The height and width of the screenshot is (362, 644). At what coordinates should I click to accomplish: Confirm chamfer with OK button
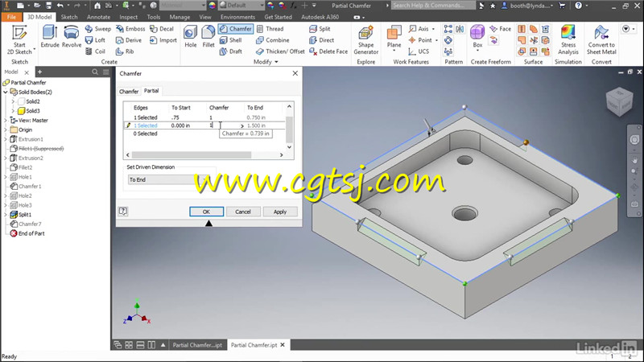(206, 212)
